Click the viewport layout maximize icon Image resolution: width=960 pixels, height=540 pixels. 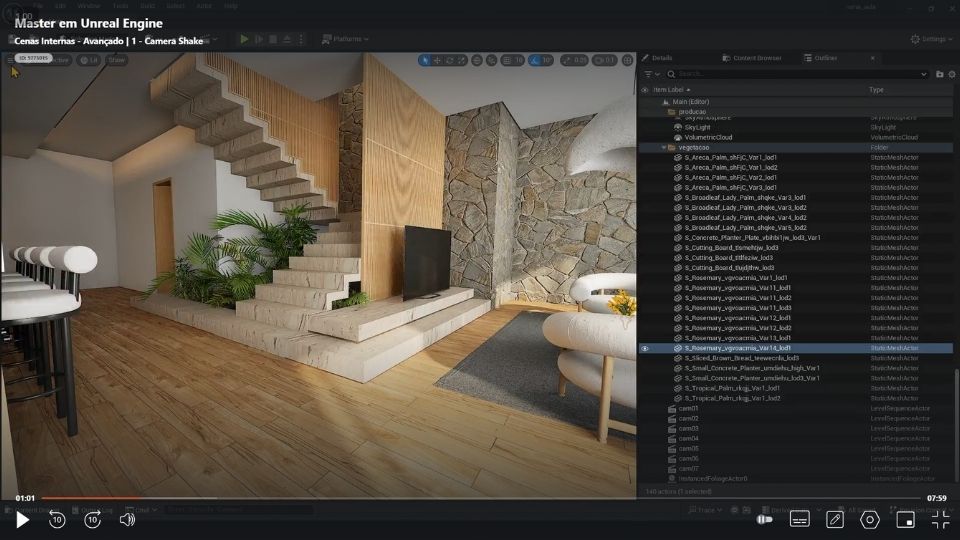(628, 60)
